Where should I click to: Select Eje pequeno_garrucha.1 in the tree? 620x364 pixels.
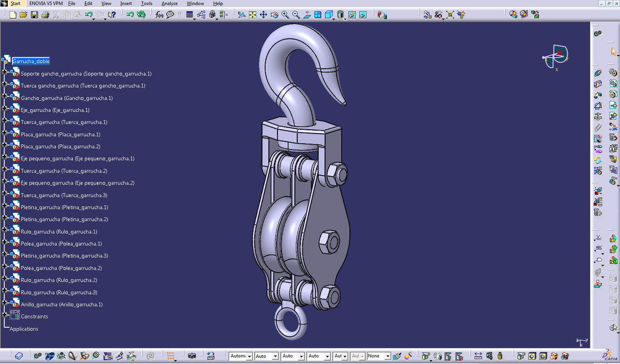click(x=77, y=159)
